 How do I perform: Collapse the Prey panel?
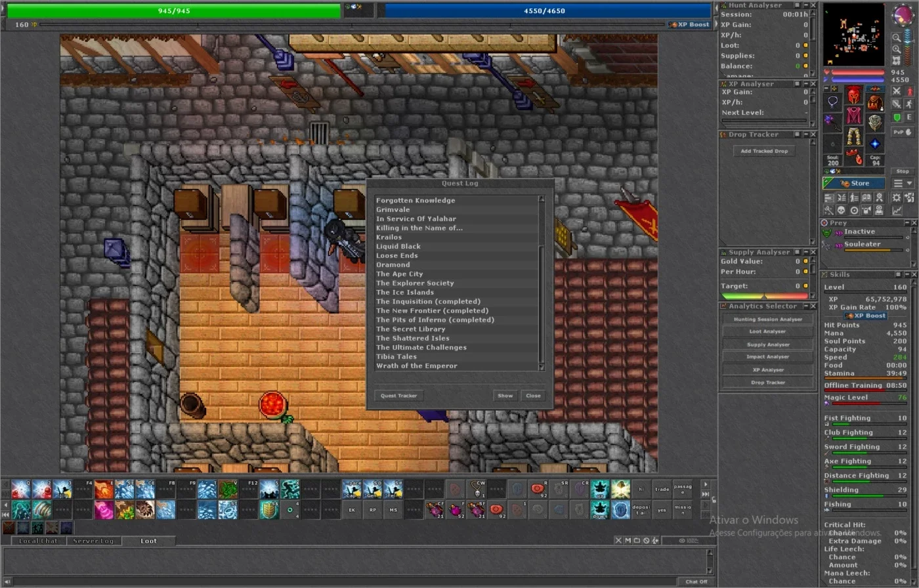[x=907, y=222]
